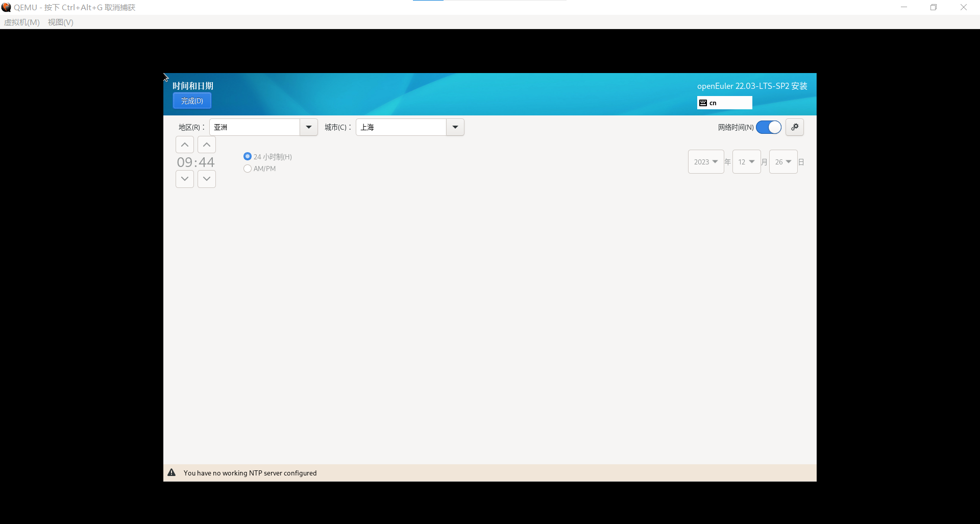Screen dimensions: 980x524
Task: Click the NTP warning triangle icon
Action: (x=171, y=473)
